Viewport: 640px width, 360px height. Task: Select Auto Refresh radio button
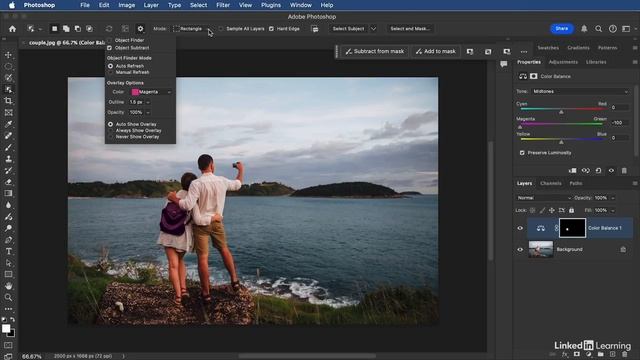pyautogui.click(x=110, y=66)
